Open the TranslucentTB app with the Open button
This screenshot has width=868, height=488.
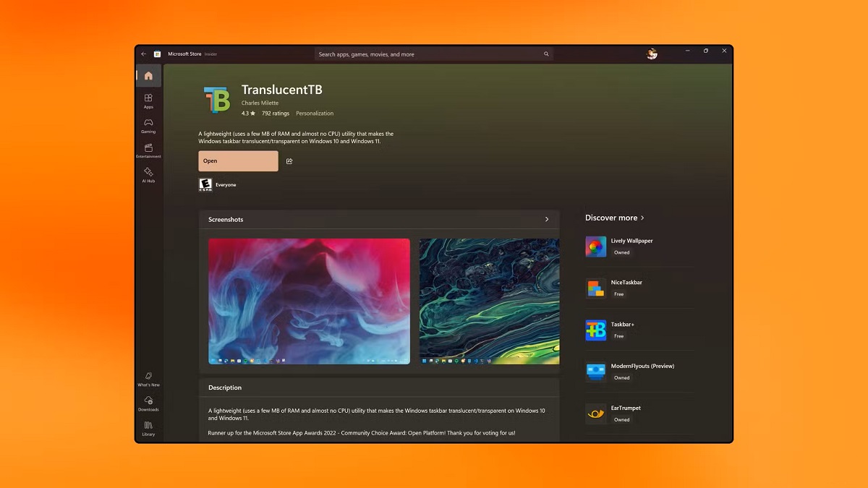coord(238,160)
